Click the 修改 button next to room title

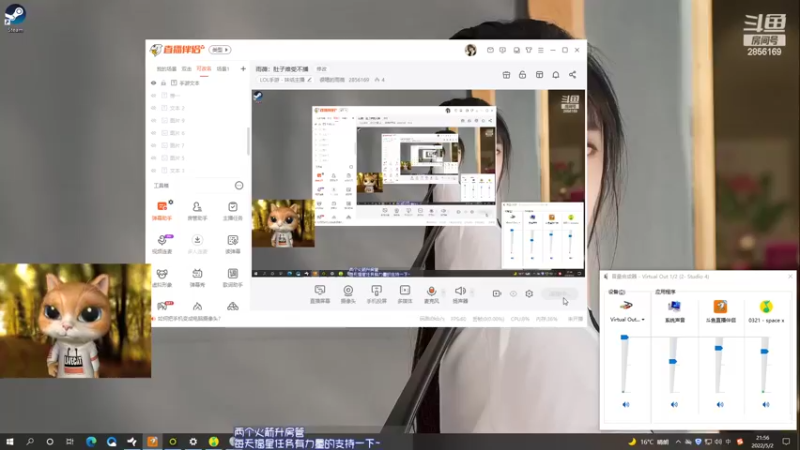(321, 69)
